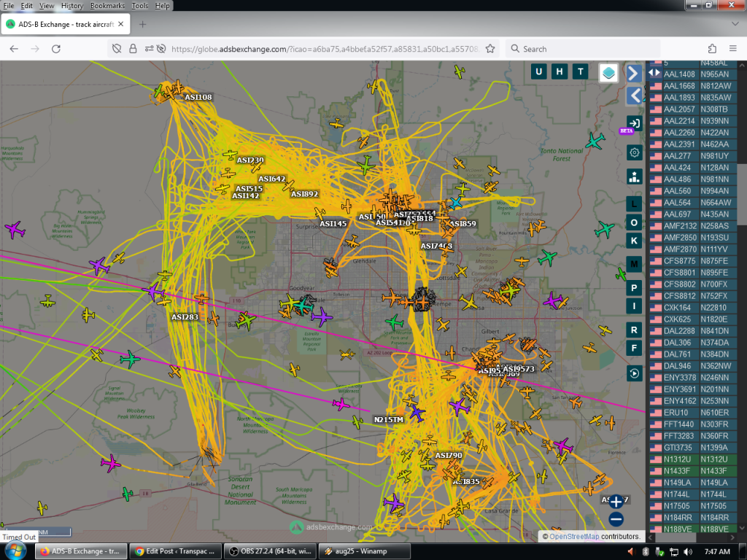The height and width of the screenshot is (560, 747).
Task: List all tabs dropdown arrow
Action: tap(734, 24)
